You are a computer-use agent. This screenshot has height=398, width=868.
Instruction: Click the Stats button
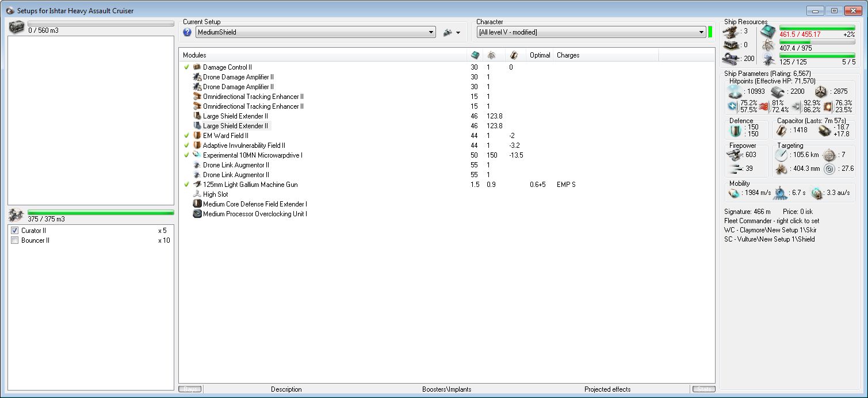(x=703, y=389)
